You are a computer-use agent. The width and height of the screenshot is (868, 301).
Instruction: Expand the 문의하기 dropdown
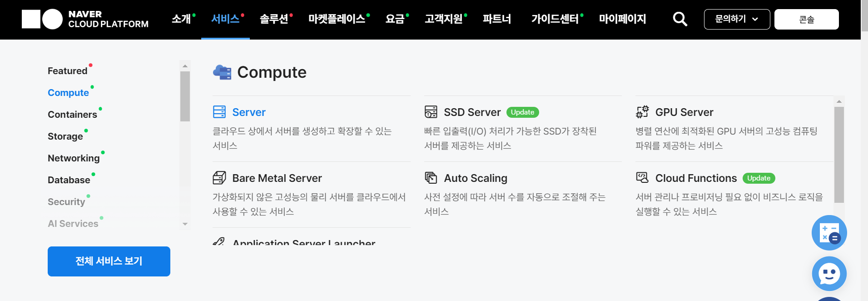coord(737,19)
